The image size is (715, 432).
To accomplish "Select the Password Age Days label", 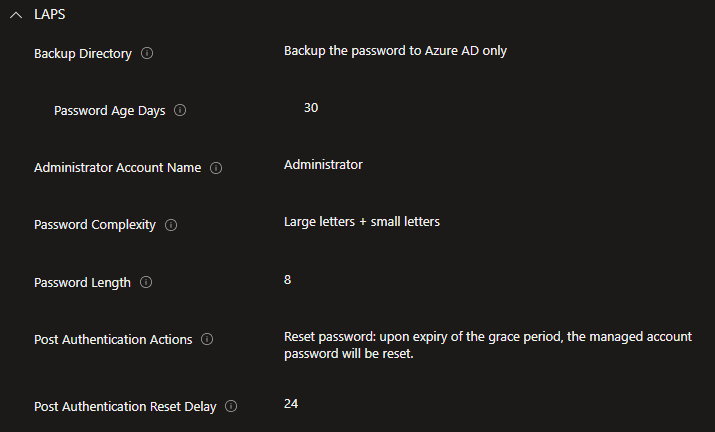I will click(x=110, y=111).
